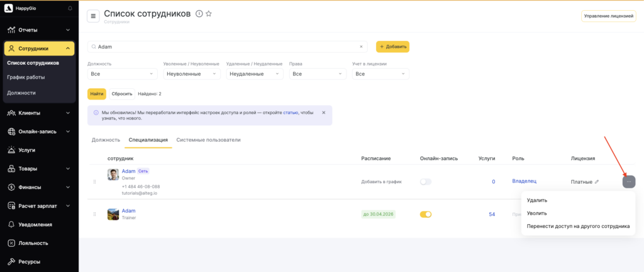
Task: Add page to favorites with star icon
Action: pos(209,14)
